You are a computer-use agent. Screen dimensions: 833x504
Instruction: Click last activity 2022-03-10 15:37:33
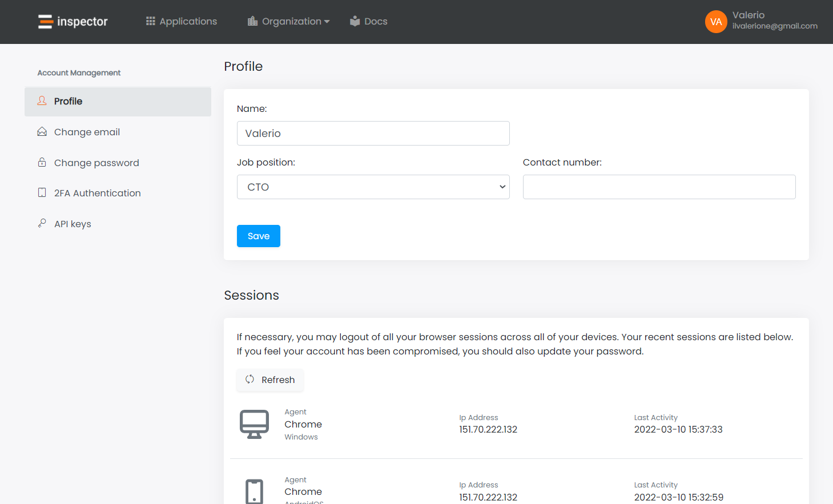pos(678,429)
